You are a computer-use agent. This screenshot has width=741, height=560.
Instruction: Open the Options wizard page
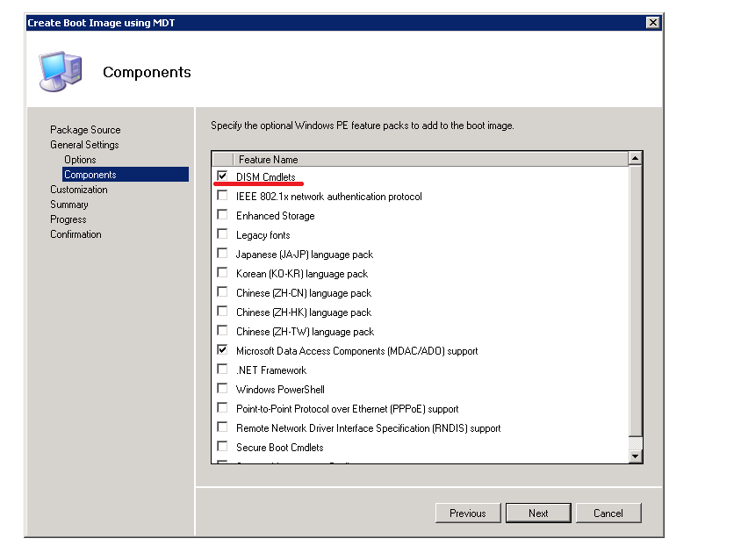pyautogui.click(x=80, y=160)
